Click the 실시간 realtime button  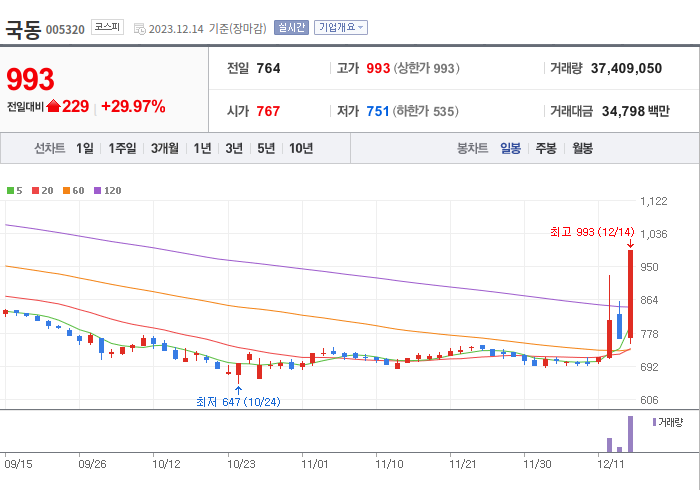(291, 28)
